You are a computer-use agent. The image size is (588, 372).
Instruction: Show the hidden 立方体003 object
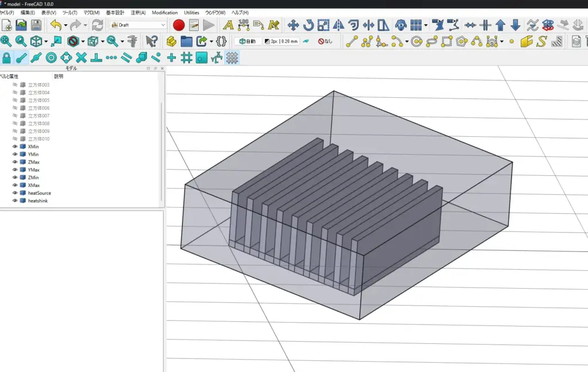click(x=15, y=85)
